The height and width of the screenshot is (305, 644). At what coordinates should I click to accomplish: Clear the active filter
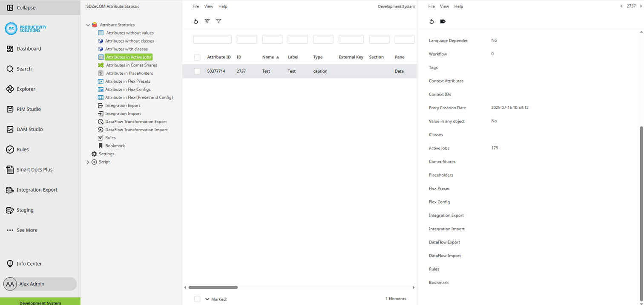(x=207, y=21)
